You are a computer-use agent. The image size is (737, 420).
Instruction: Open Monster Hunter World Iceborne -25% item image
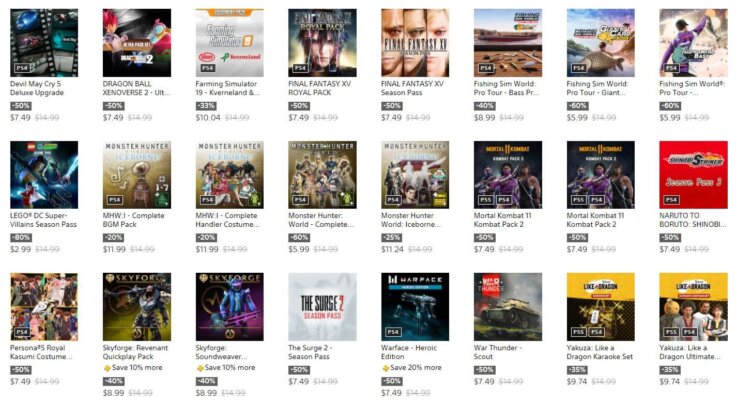click(x=415, y=175)
